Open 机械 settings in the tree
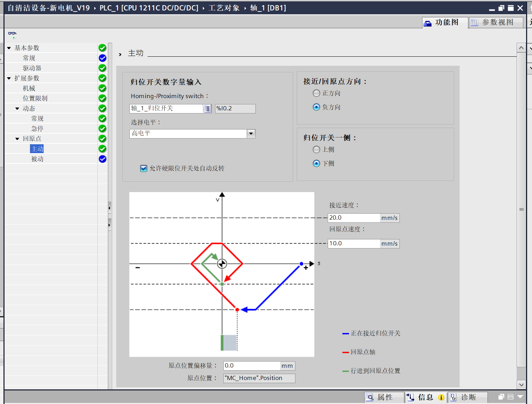 29,88
